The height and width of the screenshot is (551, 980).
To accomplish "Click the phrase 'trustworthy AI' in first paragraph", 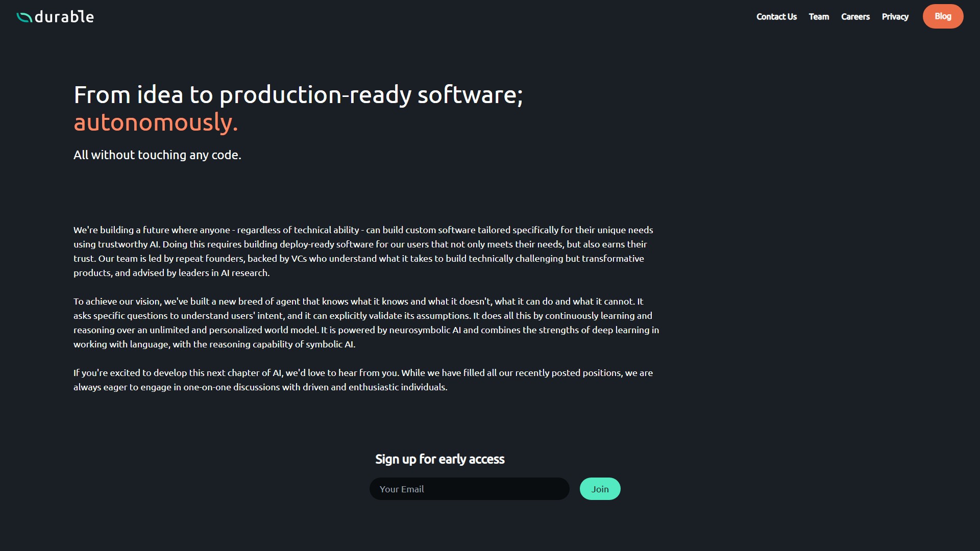I will pyautogui.click(x=129, y=244).
